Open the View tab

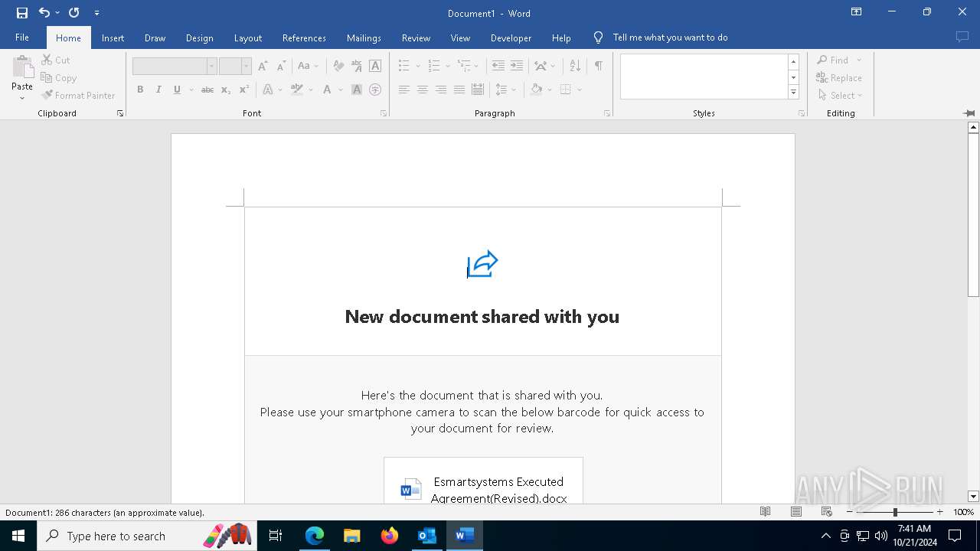[x=460, y=37]
